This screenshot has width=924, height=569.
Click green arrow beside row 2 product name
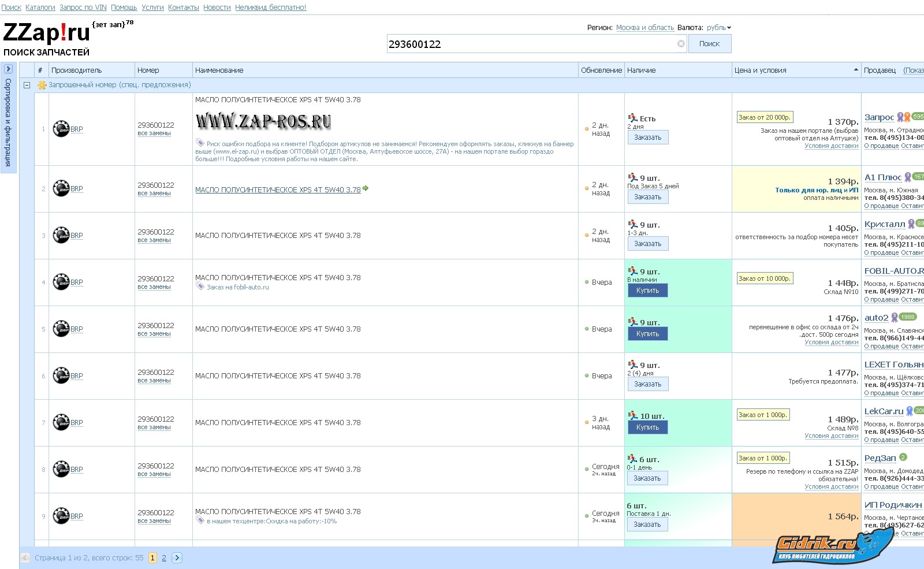tap(366, 188)
